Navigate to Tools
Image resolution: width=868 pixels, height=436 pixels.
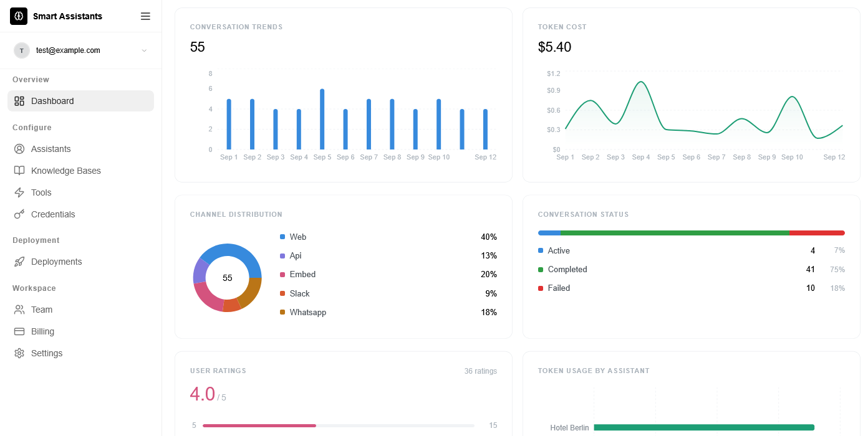coord(80,192)
